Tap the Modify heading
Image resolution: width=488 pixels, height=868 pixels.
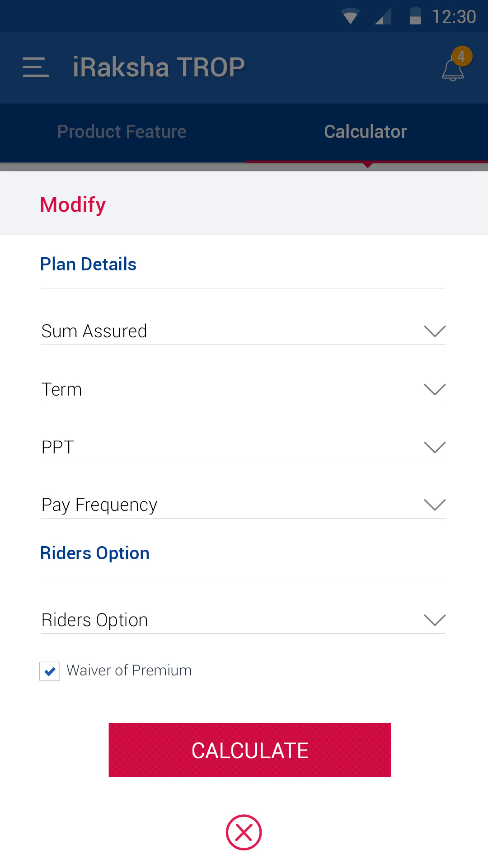click(73, 205)
